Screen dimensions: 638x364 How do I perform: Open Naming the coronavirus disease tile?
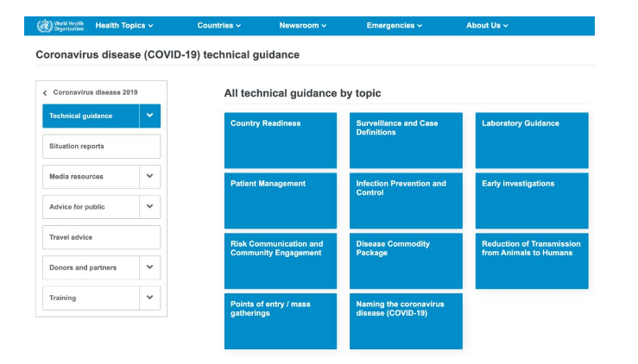tap(406, 321)
